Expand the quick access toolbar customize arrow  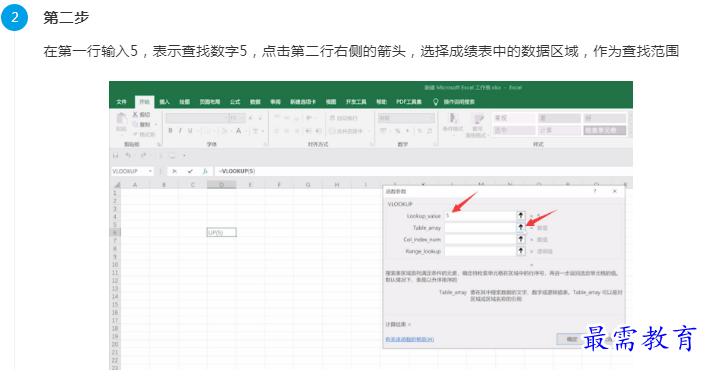coord(184,156)
